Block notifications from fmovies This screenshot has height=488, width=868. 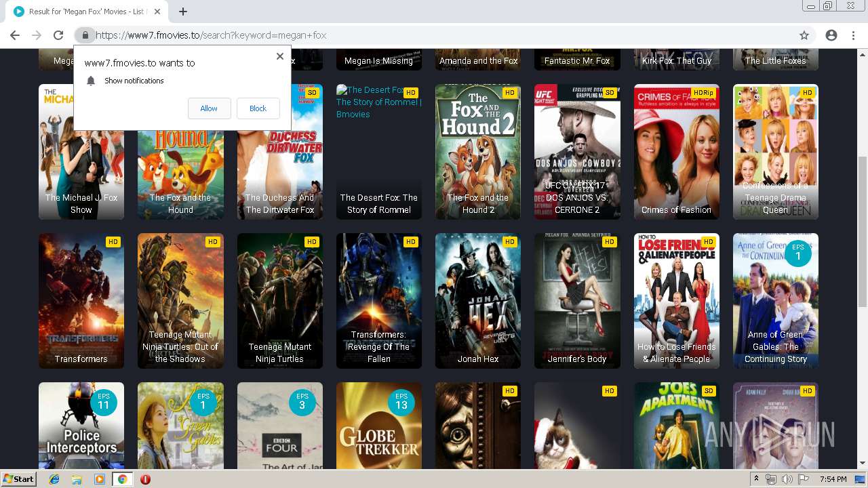click(258, 108)
